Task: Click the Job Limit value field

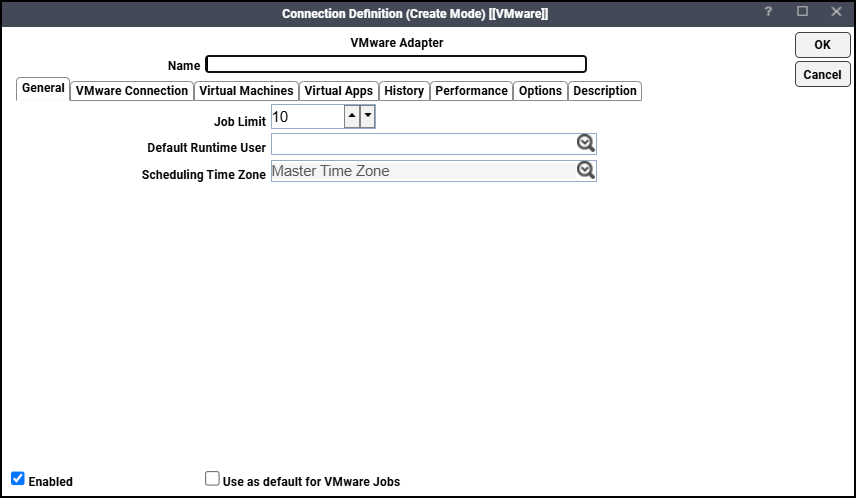Action: click(x=307, y=117)
